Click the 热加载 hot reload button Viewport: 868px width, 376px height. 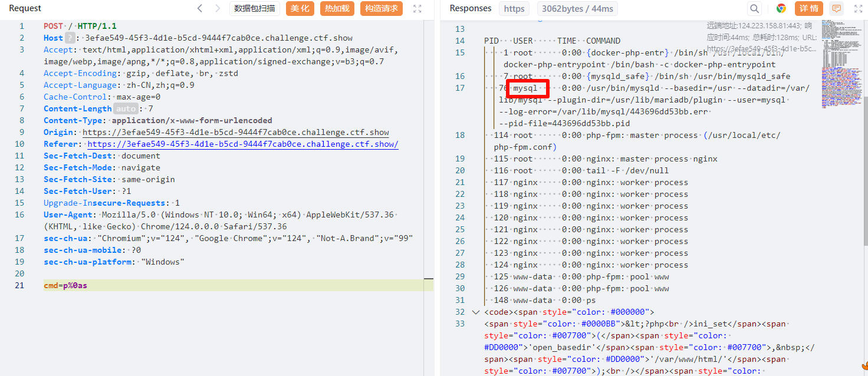(337, 8)
